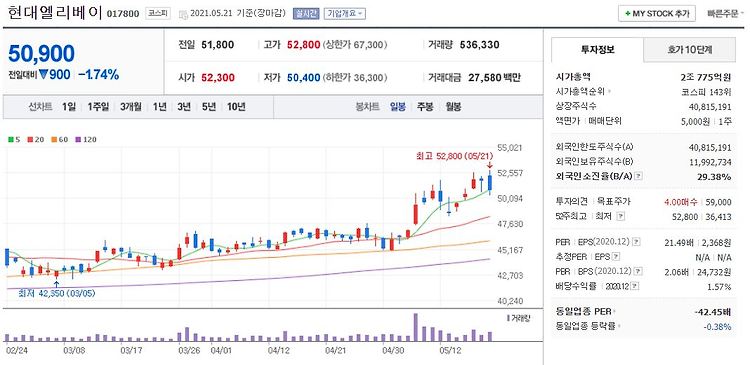Click the current price 50,900

[x=41, y=54]
